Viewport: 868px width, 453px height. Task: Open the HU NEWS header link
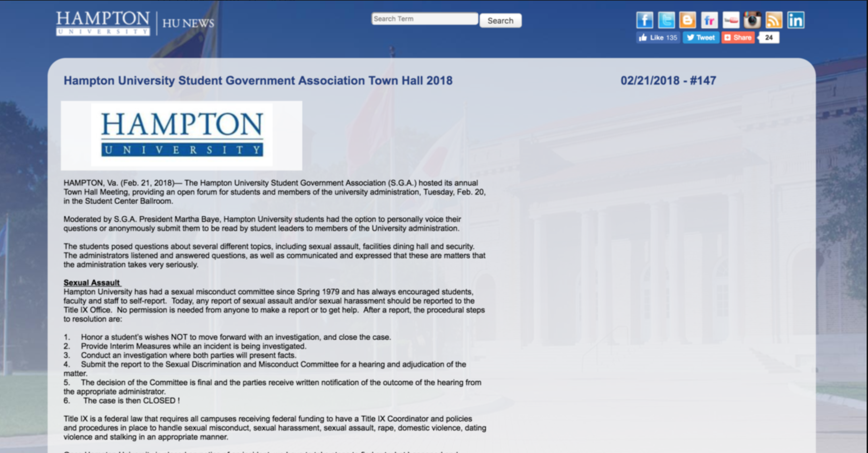(x=188, y=23)
